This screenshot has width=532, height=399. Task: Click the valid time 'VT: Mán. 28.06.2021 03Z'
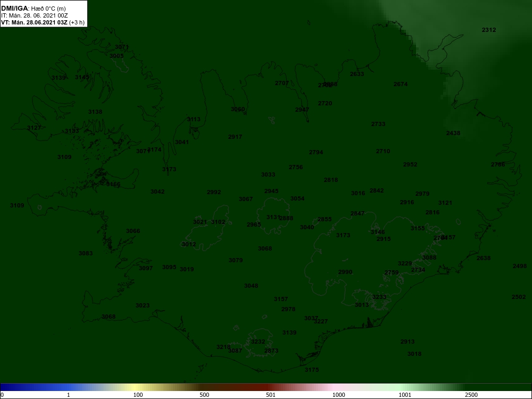[34, 23]
